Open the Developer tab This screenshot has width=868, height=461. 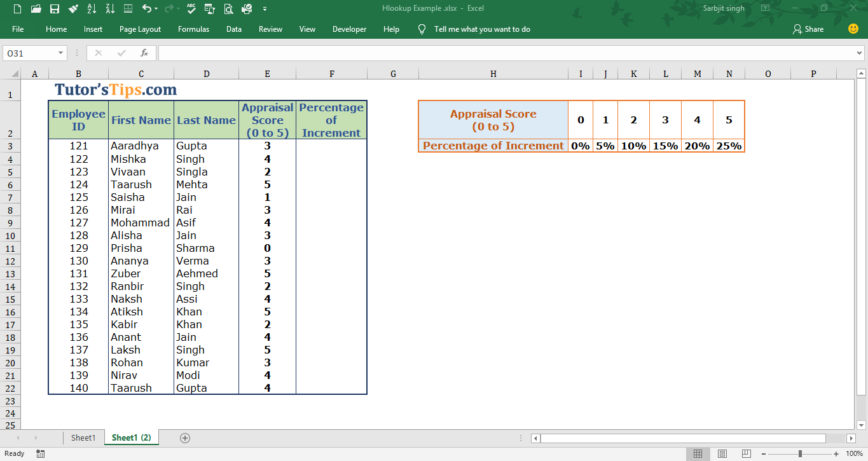[x=349, y=29]
